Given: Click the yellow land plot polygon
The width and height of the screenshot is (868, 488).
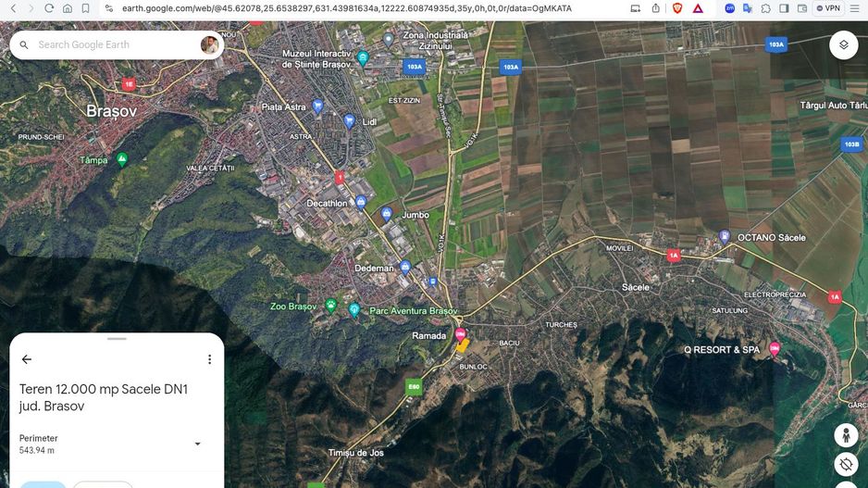Looking at the screenshot, I should click(x=464, y=345).
